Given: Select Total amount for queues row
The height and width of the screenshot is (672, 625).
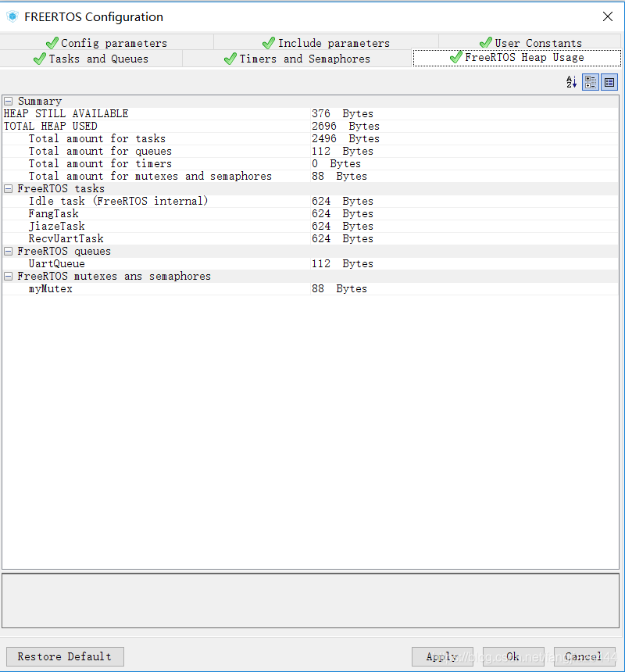Looking at the screenshot, I should tap(310, 151).
